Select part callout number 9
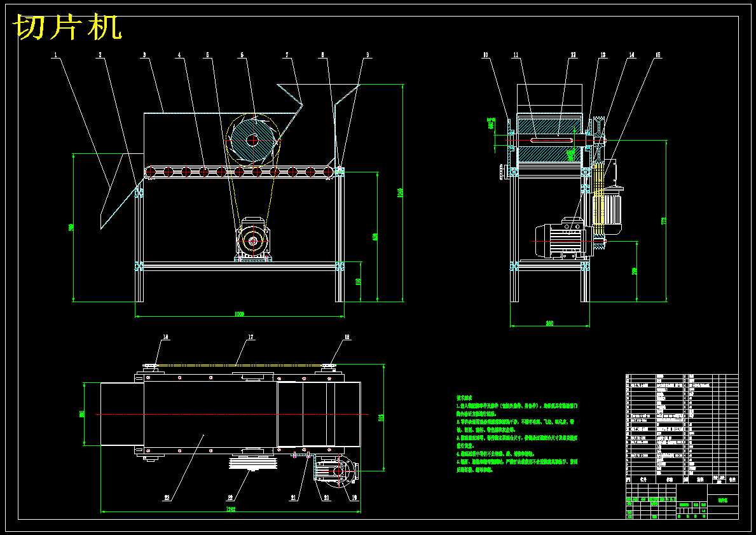Image resolution: width=756 pixels, height=535 pixels. pyautogui.click(x=368, y=55)
